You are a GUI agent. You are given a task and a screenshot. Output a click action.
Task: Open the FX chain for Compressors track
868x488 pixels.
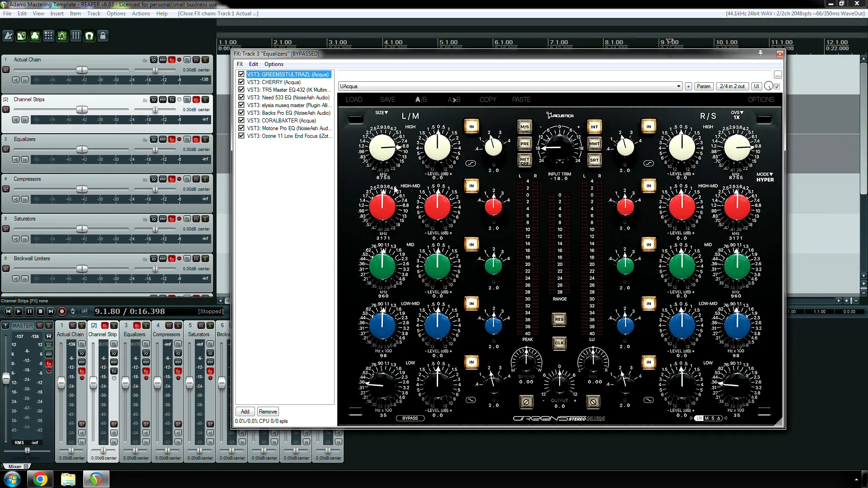[172, 179]
